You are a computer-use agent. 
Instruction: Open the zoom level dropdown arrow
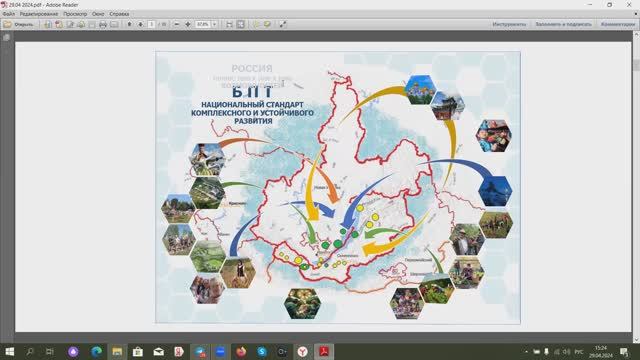(214, 24)
